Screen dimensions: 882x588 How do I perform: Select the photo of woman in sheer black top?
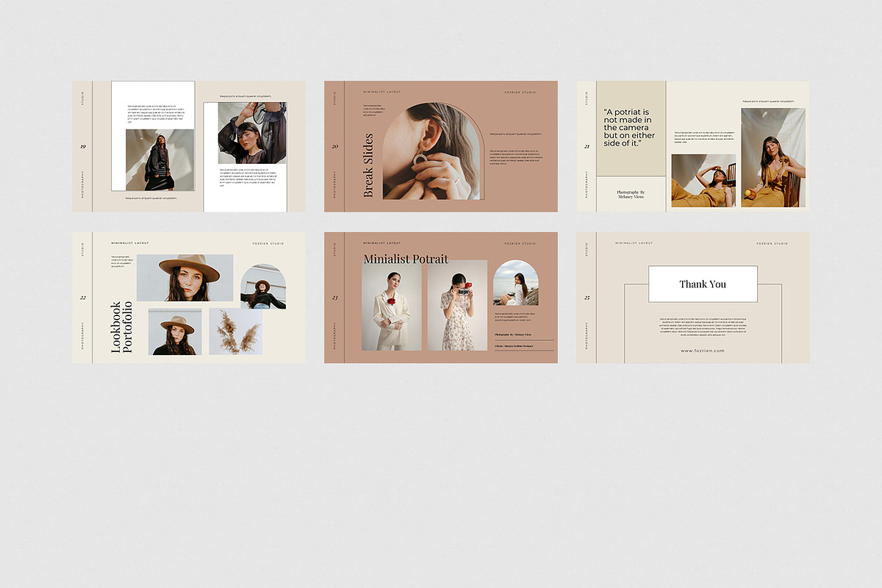[252, 133]
